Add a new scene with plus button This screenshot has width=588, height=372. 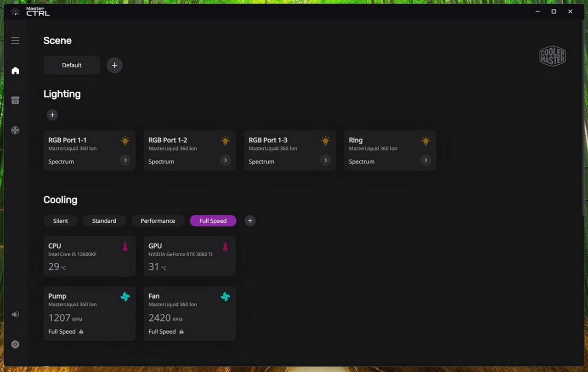[114, 65]
